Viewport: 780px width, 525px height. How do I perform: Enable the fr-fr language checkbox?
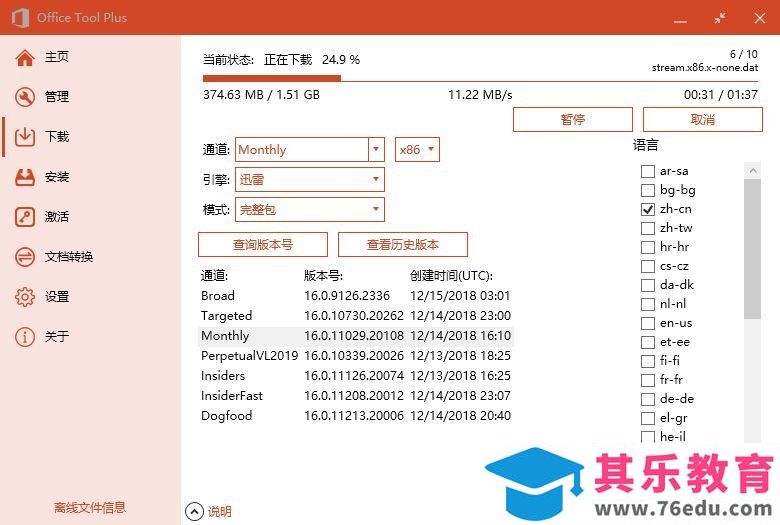[648, 380]
